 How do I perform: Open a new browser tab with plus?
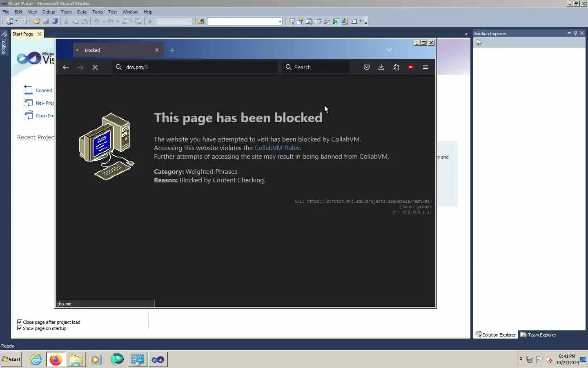172,50
